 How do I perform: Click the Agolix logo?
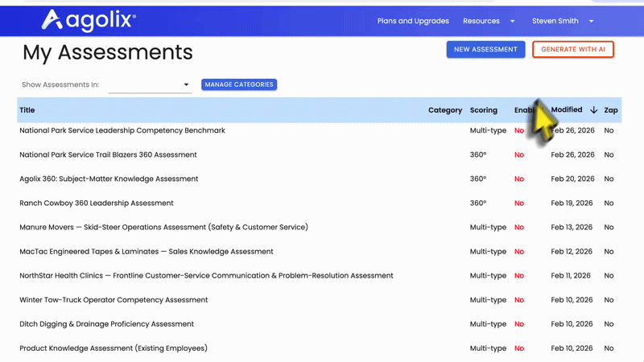pos(89,20)
